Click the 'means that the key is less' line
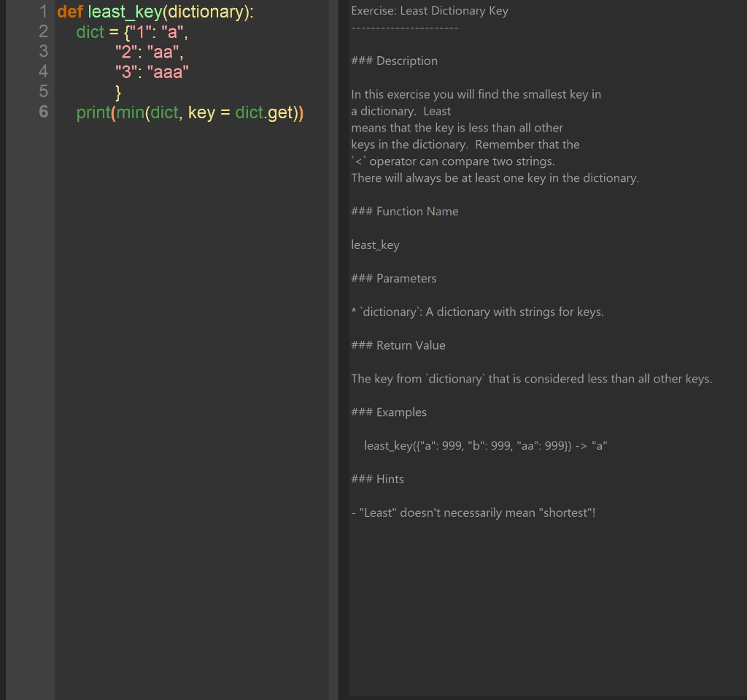 457,128
